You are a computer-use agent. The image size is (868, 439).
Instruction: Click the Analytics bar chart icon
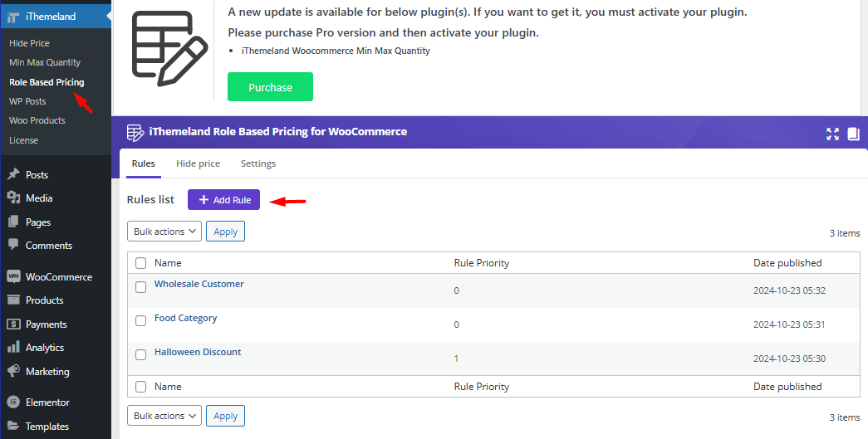pos(13,348)
